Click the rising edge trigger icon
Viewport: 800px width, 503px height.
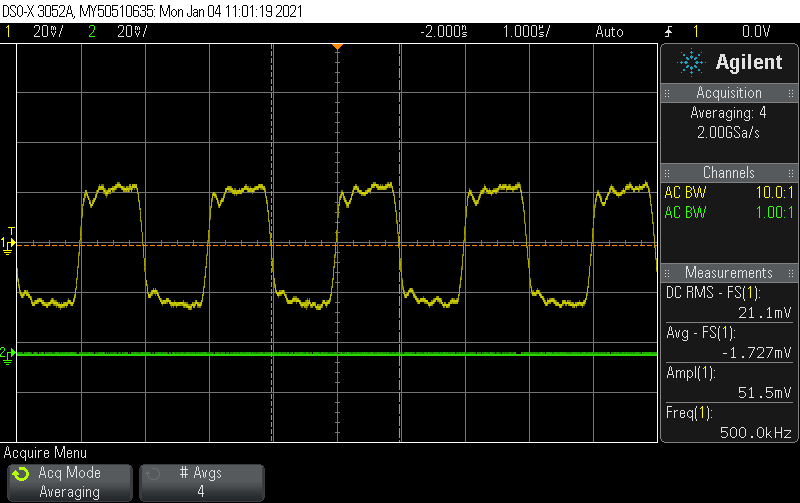(x=669, y=31)
